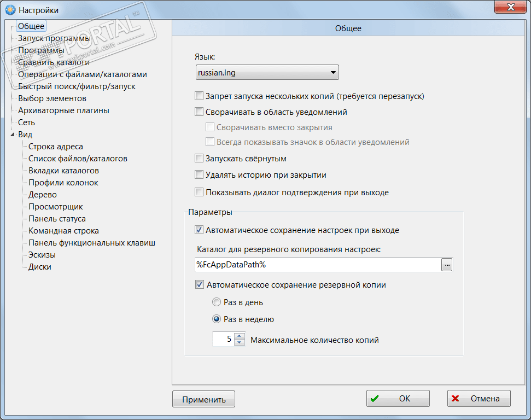531x420 pixels.
Task: Open Программы settings section
Action: [x=41, y=50]
